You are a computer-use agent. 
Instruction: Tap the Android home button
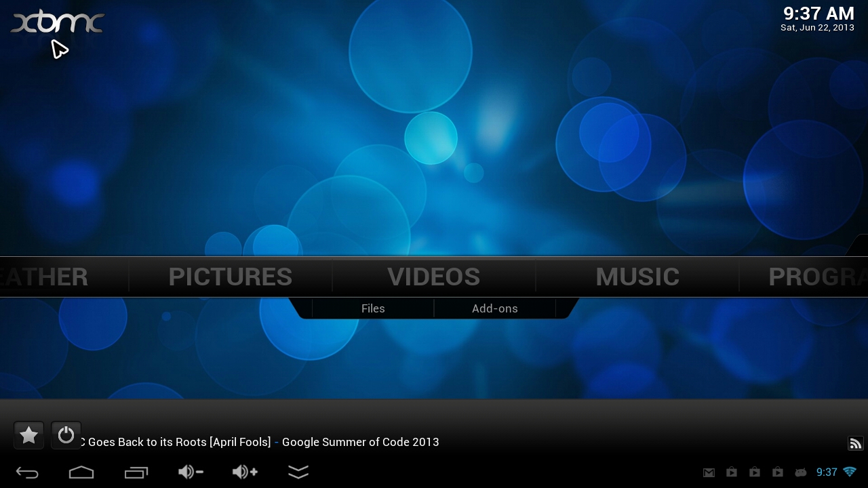[x=81, y=472]
